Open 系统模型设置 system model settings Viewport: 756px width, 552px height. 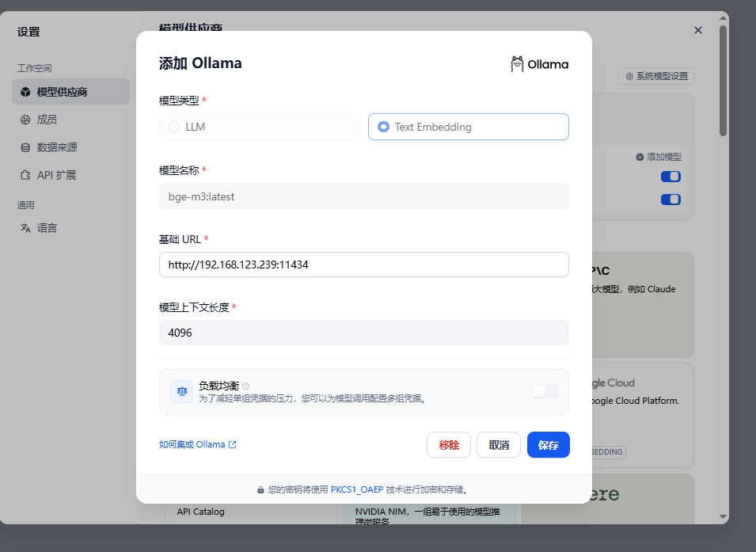coord(656,76)
